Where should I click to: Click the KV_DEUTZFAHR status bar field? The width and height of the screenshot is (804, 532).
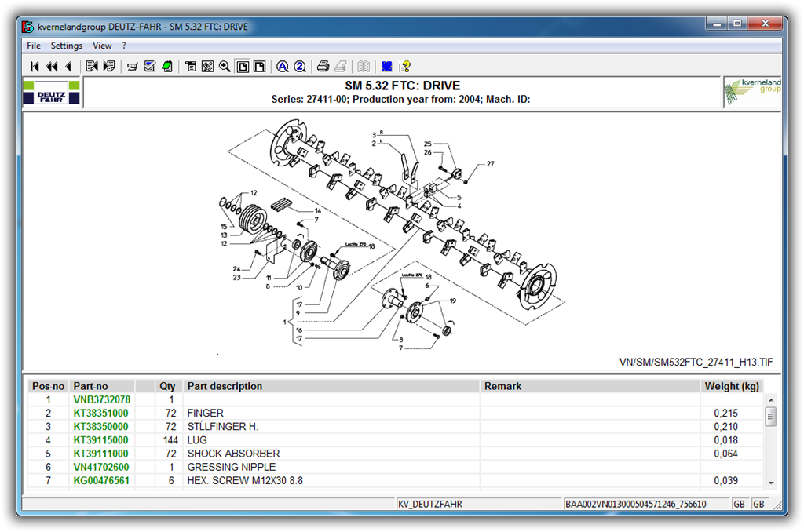click(480, 504)
